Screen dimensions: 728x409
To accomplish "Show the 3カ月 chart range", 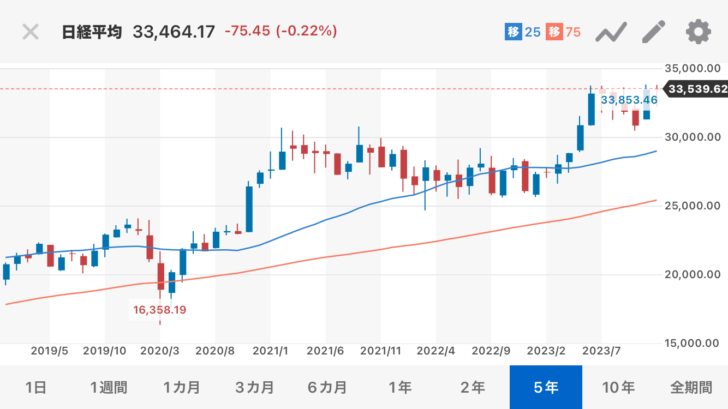I will point(255,387).
